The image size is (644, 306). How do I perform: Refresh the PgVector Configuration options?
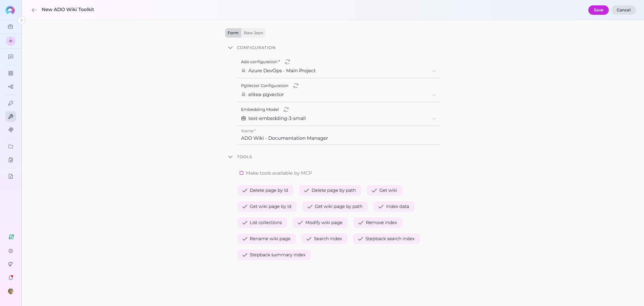(x=296, y=86)
